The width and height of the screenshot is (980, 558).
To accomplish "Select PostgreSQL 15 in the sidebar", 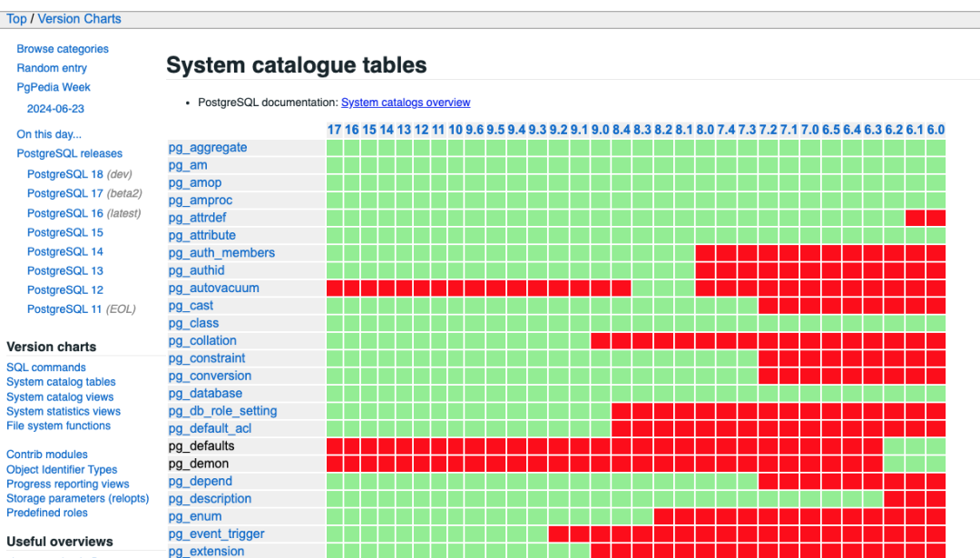I will [65, 232].
